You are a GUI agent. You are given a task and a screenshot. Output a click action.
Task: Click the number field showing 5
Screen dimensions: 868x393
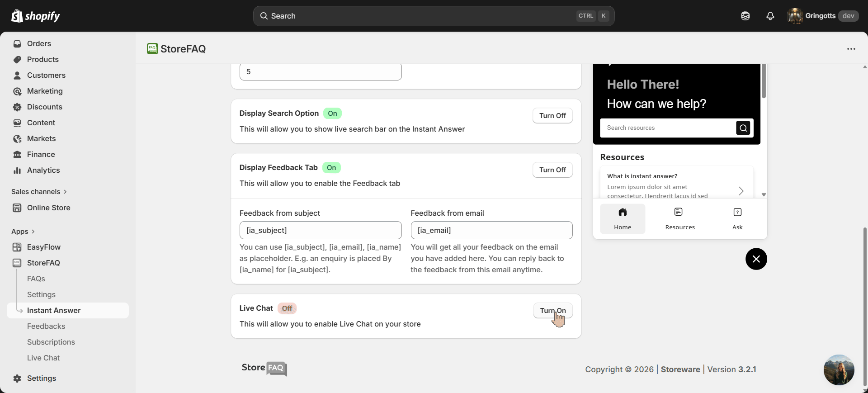(321, 71)
